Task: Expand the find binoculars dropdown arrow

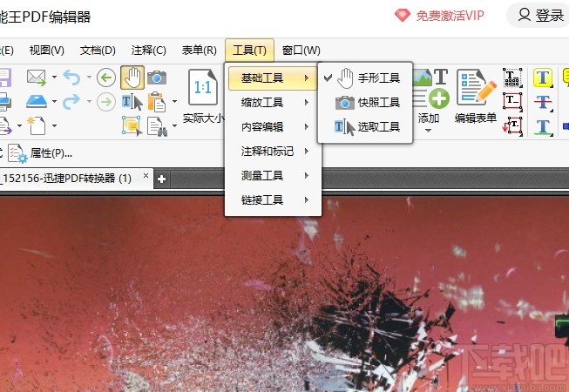Action: tap(174, 125)
